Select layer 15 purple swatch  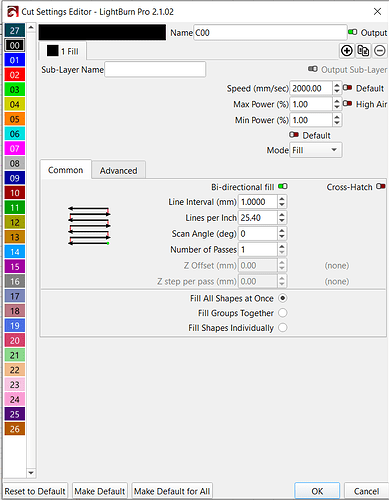click(x=15, y=267)
